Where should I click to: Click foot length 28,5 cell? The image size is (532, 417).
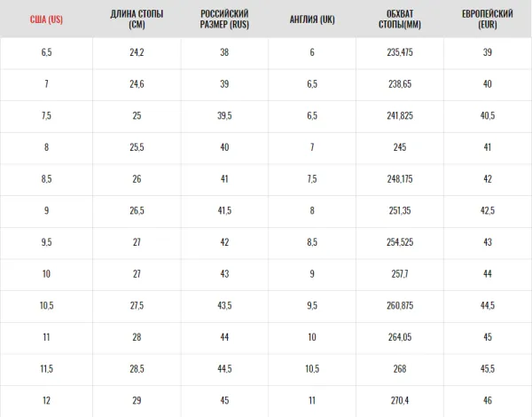pyautogui.click(x=137, y=369)
